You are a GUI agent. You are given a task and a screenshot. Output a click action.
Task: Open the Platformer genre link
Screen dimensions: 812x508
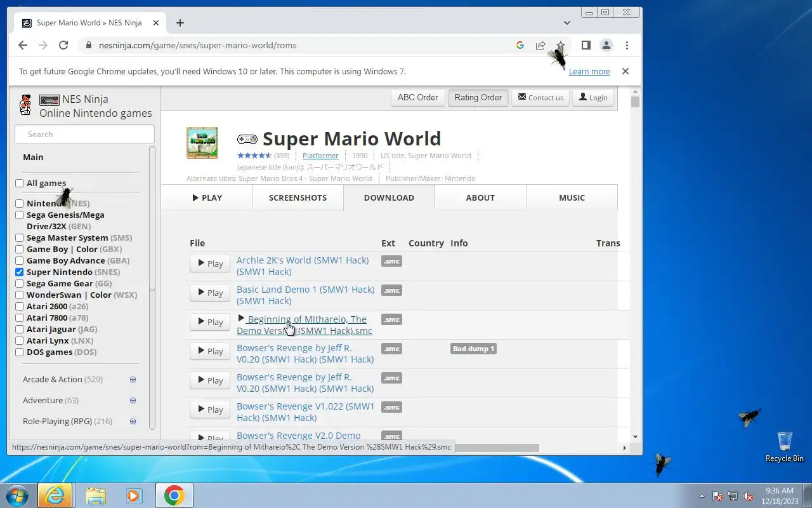coord(320,156)
